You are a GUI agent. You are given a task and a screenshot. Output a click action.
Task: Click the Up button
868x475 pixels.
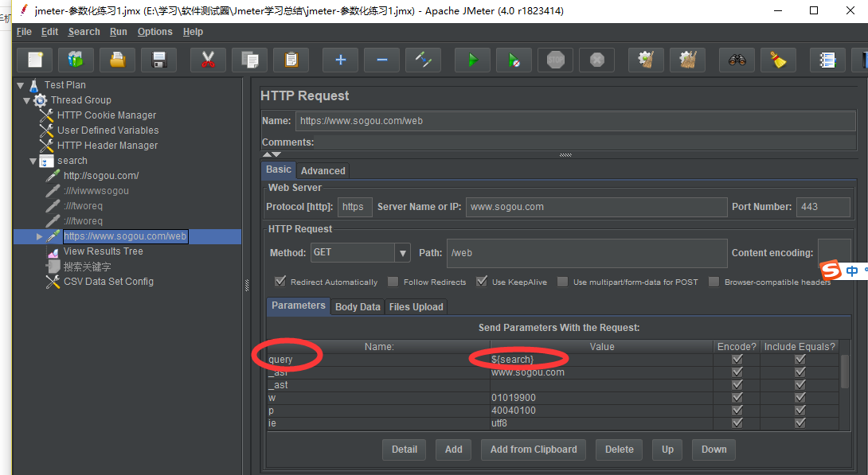[x=667, y=450]
